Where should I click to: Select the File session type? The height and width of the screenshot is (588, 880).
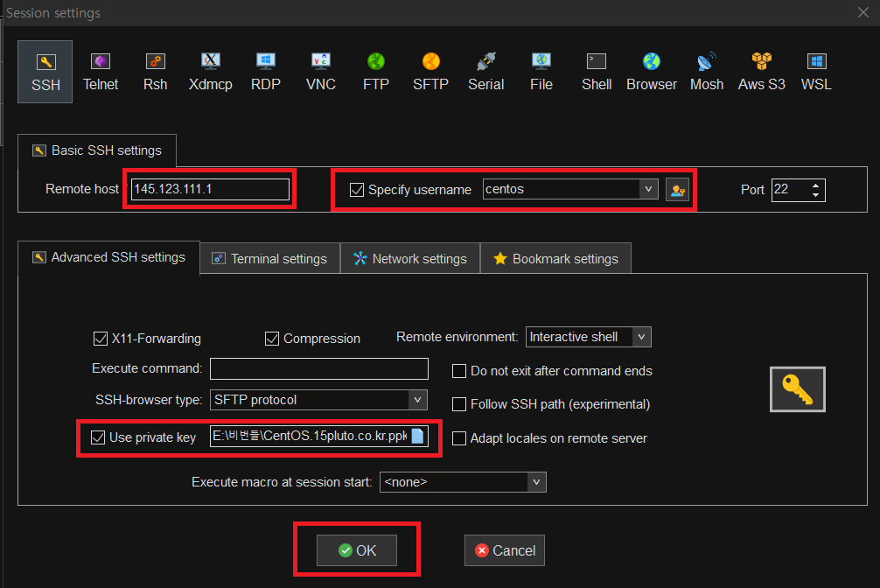point(541,72)
